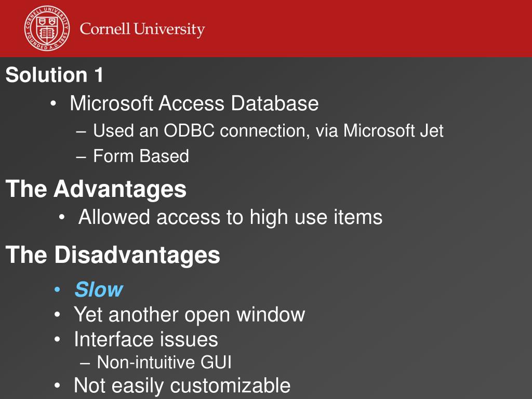Click the Interface issues bullet text
This screenshot has width=532, height=399.
point(146,339)
